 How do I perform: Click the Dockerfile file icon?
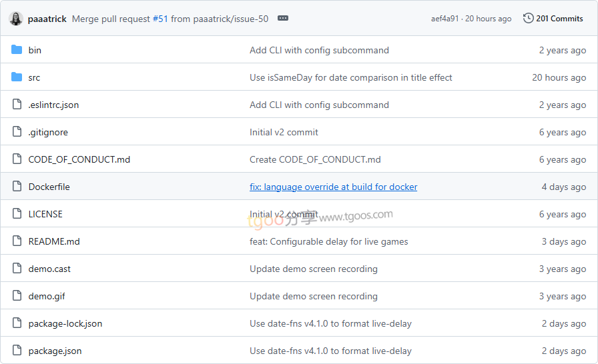pyautogui.click(x=17, y=187)
